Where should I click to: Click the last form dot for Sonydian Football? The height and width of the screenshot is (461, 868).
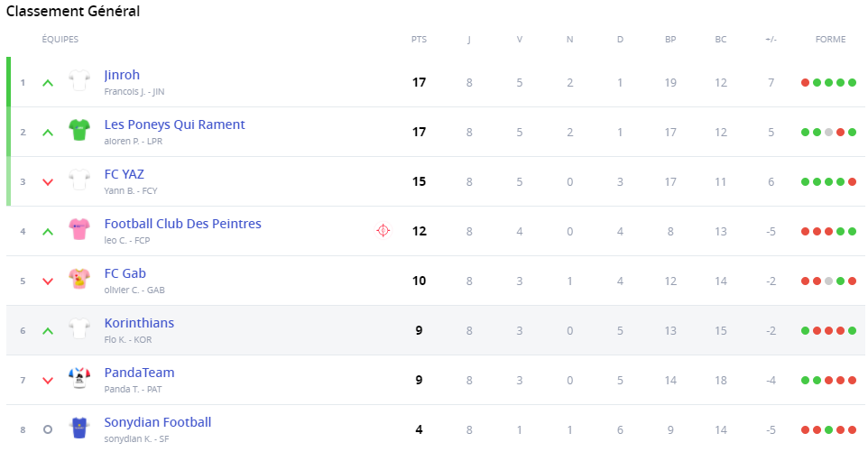(852, 430)
